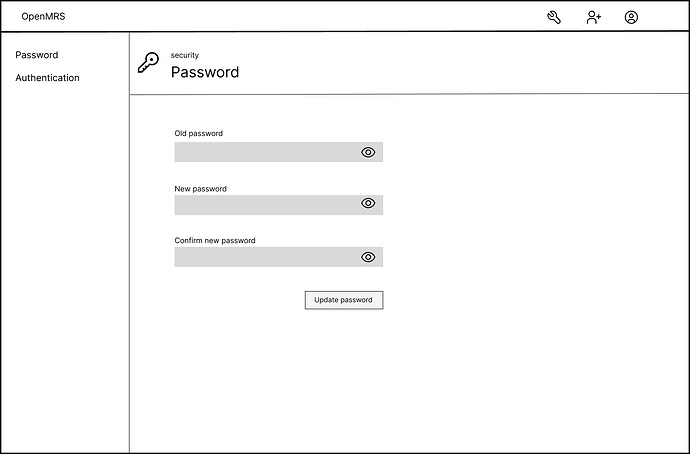The width and height of the screenshot is (690, 454).
Task: Click the large Password page heading
Action: [x=205, y=72]
